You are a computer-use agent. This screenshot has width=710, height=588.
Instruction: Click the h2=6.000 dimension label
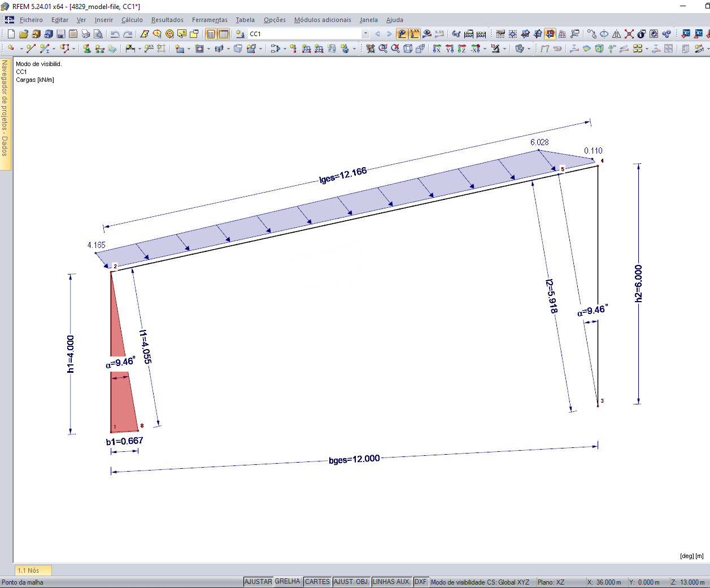tap(638, 284)
